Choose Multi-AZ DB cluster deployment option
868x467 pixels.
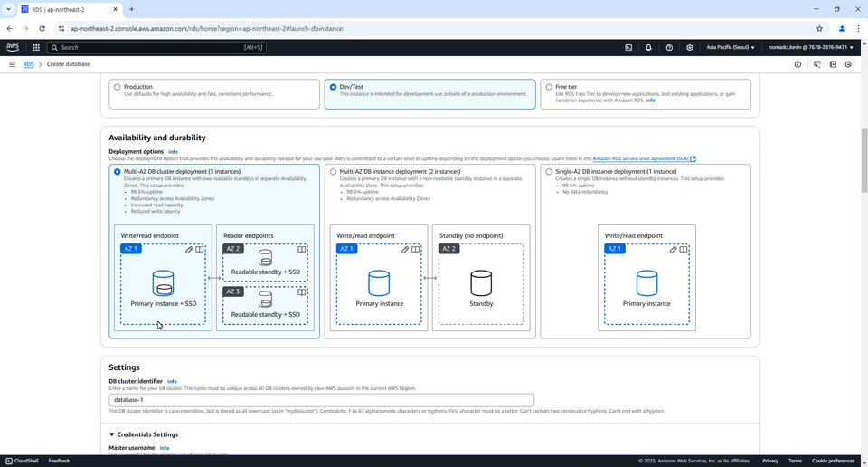click(117, 172)
